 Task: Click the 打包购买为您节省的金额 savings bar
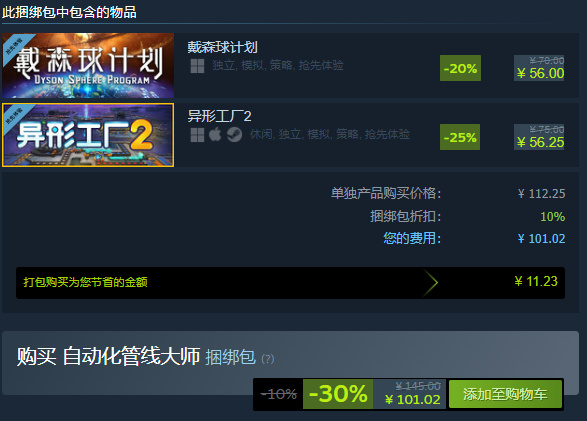pyautogui.click(x=291, y=283)
